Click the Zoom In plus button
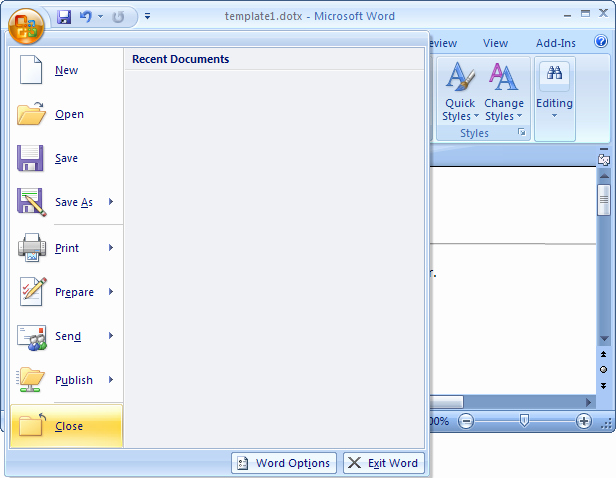Viewport: 616px width, 478px height. point(584,421)
